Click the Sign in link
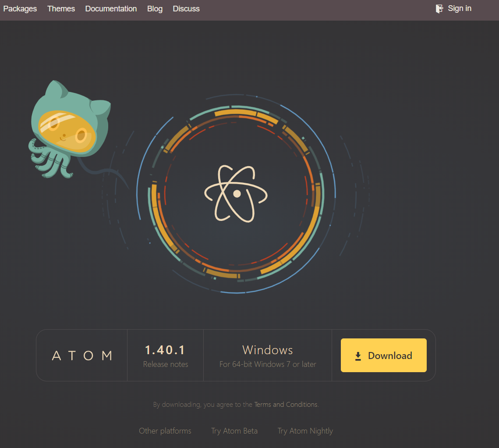 pyautogui.click(x=460, y=9)
